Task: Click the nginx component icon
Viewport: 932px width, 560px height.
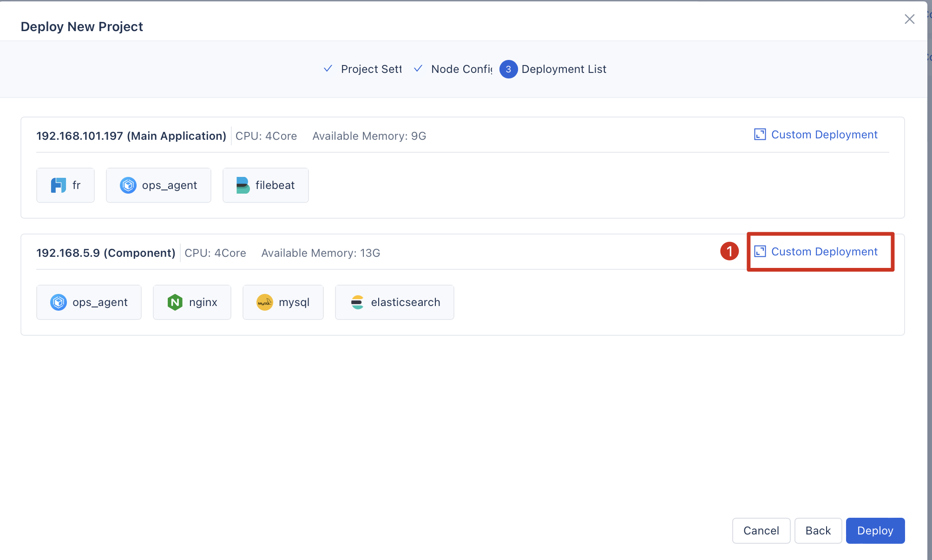Action: pos(175,302)
